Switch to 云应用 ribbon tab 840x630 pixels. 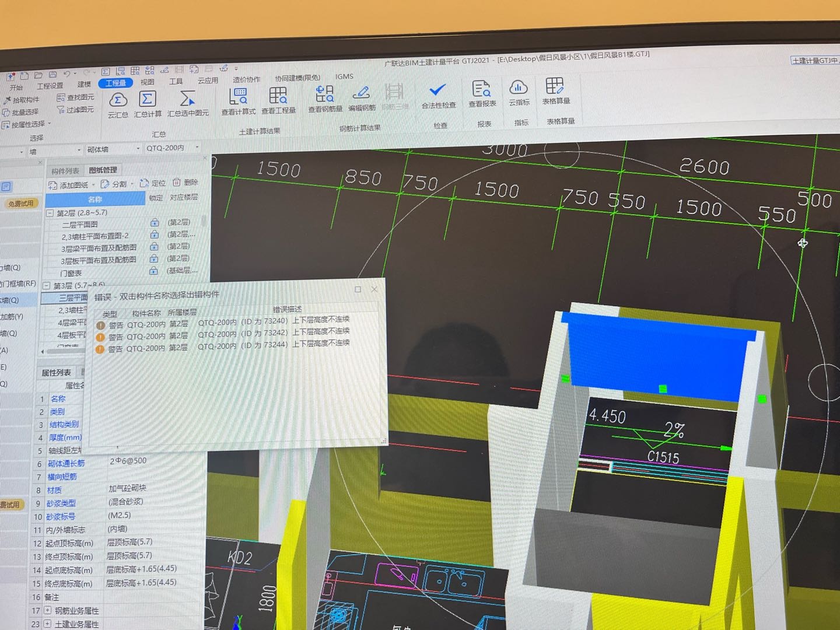coord(208,80)
